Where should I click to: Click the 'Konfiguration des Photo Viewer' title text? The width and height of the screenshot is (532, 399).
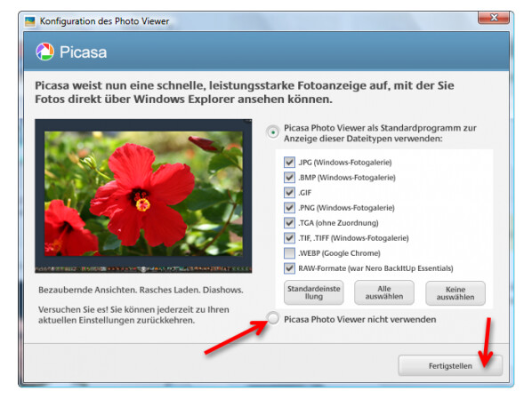(x=104, y=21)
